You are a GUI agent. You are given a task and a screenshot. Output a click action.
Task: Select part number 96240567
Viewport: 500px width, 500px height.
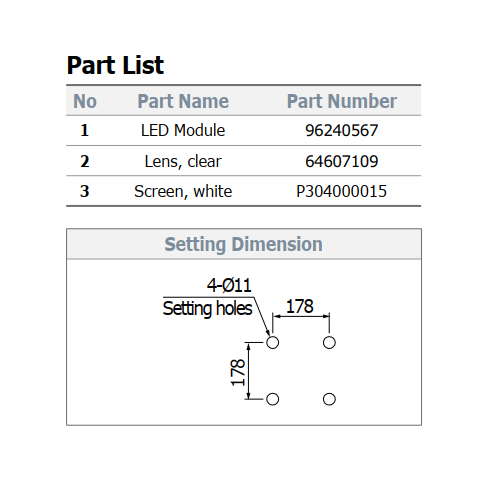tap(342, 130)
